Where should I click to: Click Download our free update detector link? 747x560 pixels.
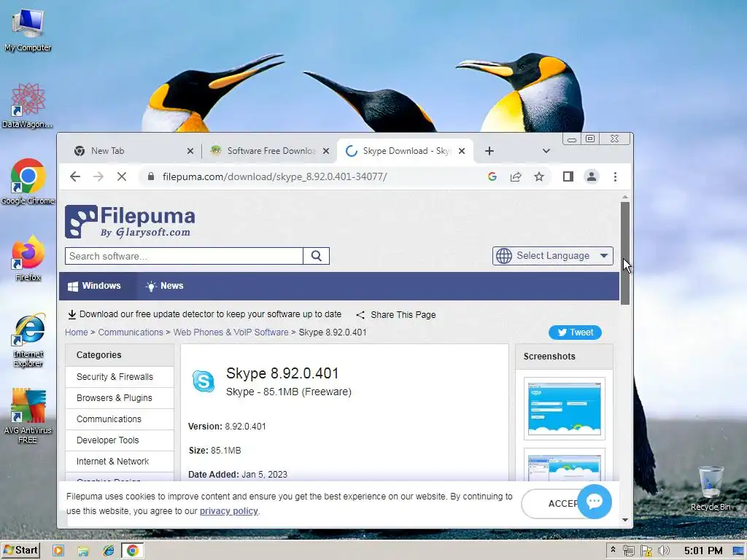(x=205, y=314)
